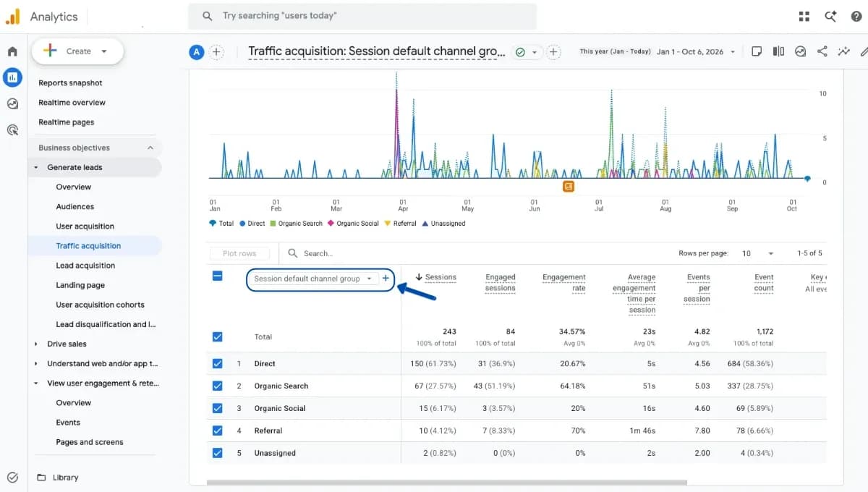This screenshot has width=868, height=492.
Task: Open the Explore icon in left rail
Action: (12, 103)
